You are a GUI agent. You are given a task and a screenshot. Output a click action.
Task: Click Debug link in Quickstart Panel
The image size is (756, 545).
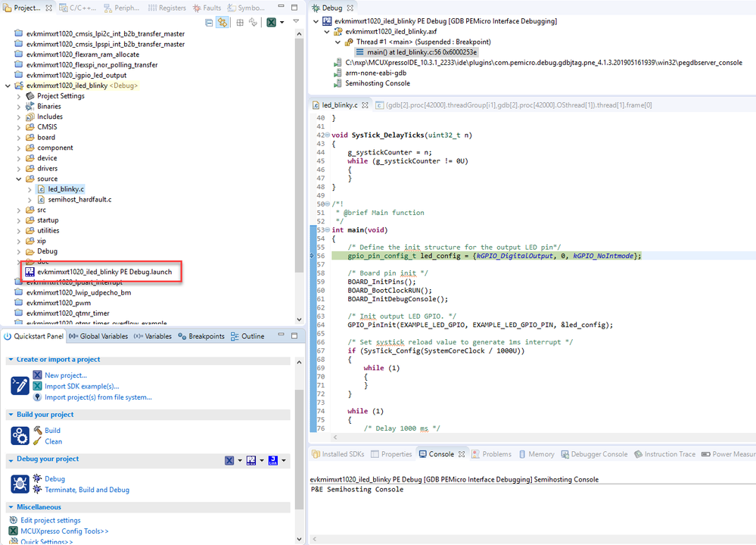tap(54, 478)
